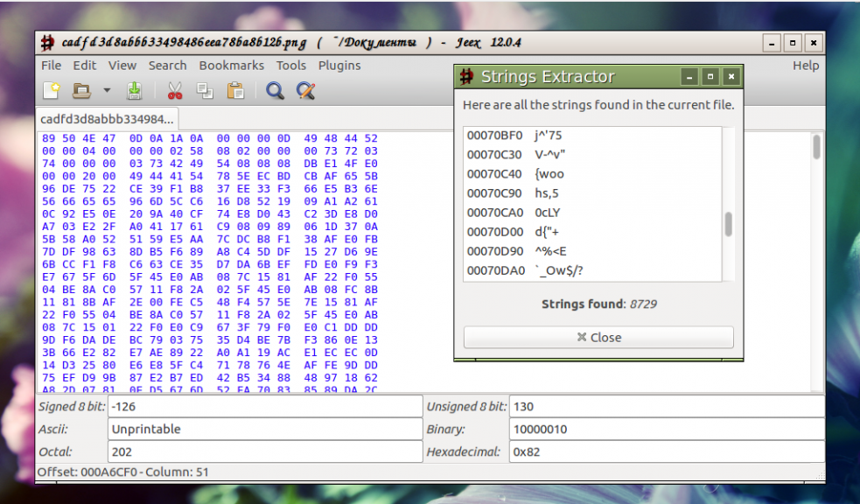Minimize the Strings Extractor dialog
Viewport: 860px width, 504px height.
pos(689,77)
